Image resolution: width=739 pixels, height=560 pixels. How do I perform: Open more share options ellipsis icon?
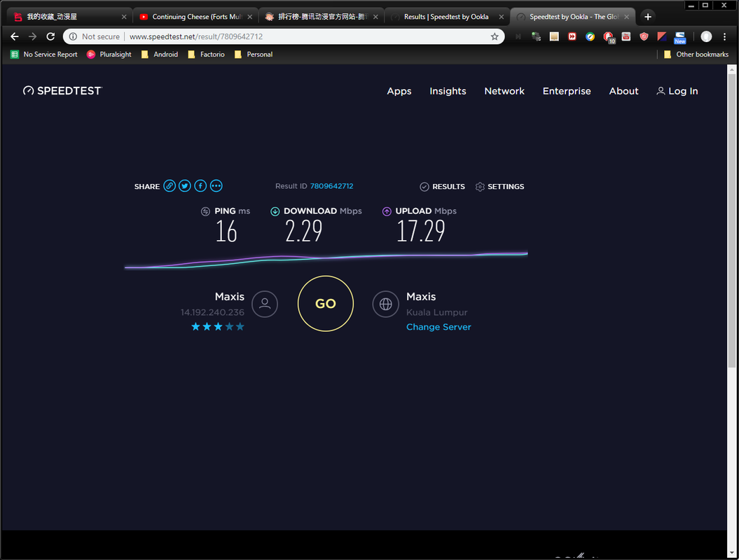(216, 186)
